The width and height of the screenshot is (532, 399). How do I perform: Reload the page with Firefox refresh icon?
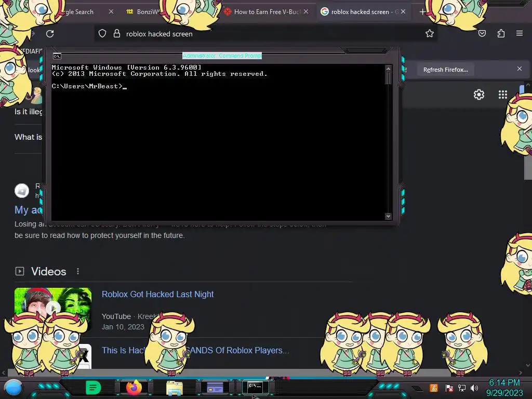(50, 34)
